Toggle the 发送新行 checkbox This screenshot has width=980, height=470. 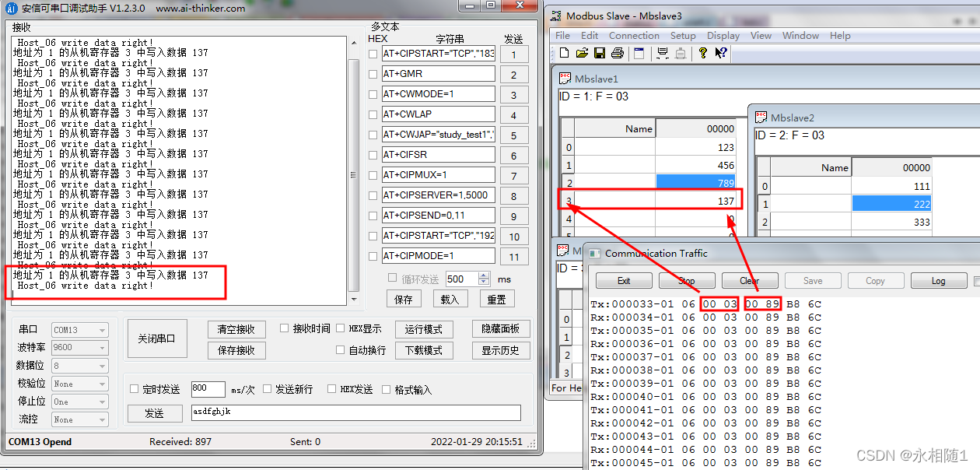coord(268,389)
